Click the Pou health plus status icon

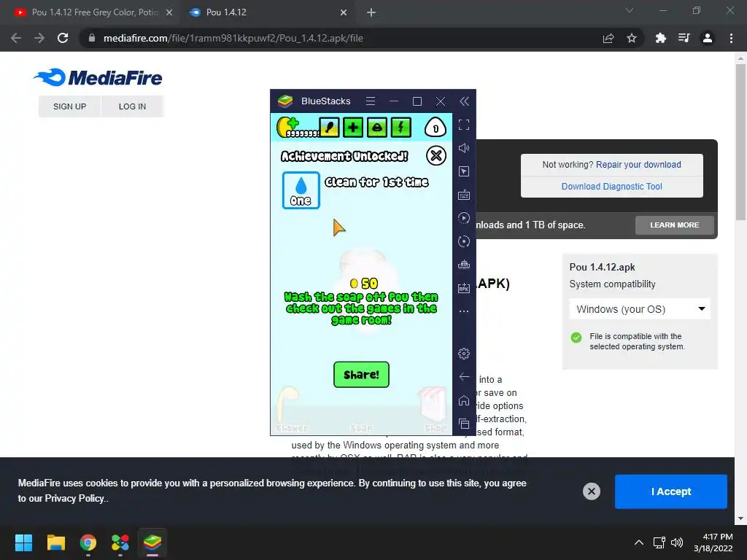point(353,128)
